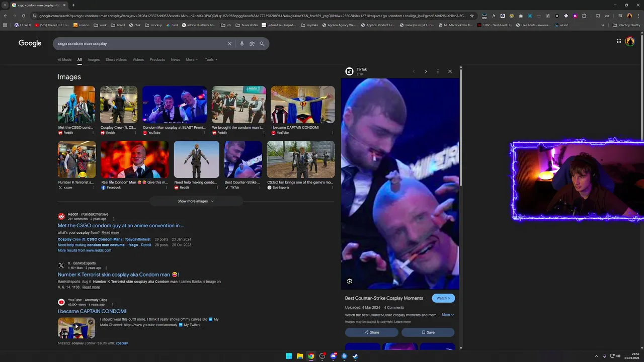Image resolution: width=644 pixels, height=362 pixels.
Task: Switch to Images search tab
Action: pyautogui.click(x=94, y=59)
